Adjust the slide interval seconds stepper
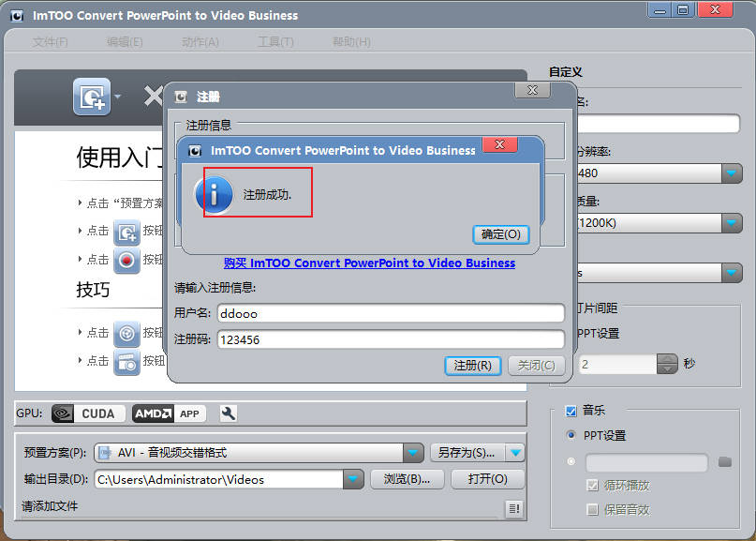 click(x=667, y=364)
